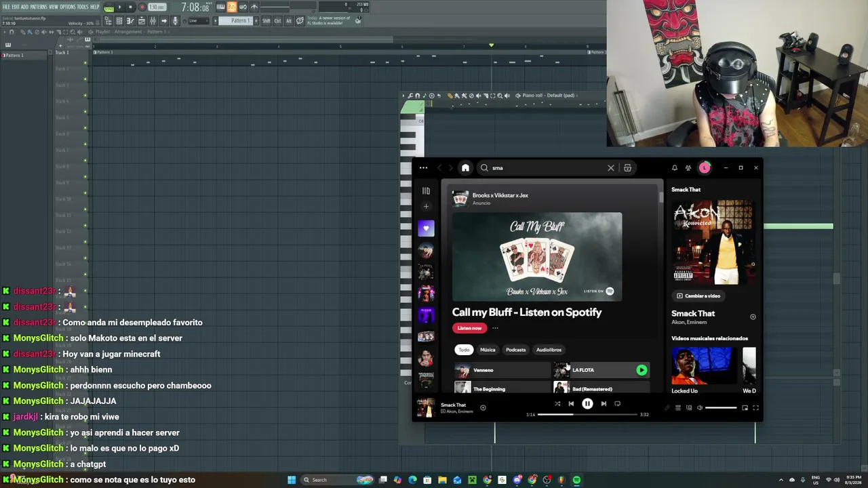Click the FL Studio transport stop button
Screen dimensions: 868x488
pyautogui.click(x=130, y=7)
